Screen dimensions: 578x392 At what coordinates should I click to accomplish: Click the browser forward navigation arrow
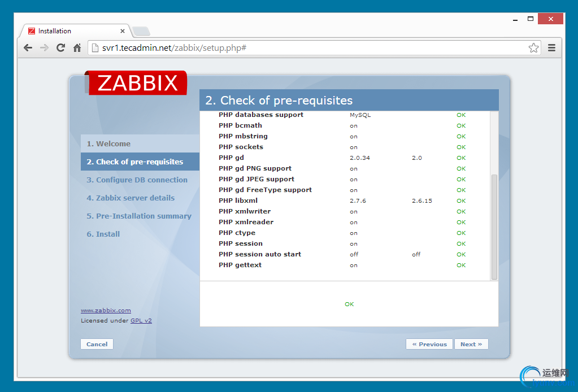tap(44, 47)
